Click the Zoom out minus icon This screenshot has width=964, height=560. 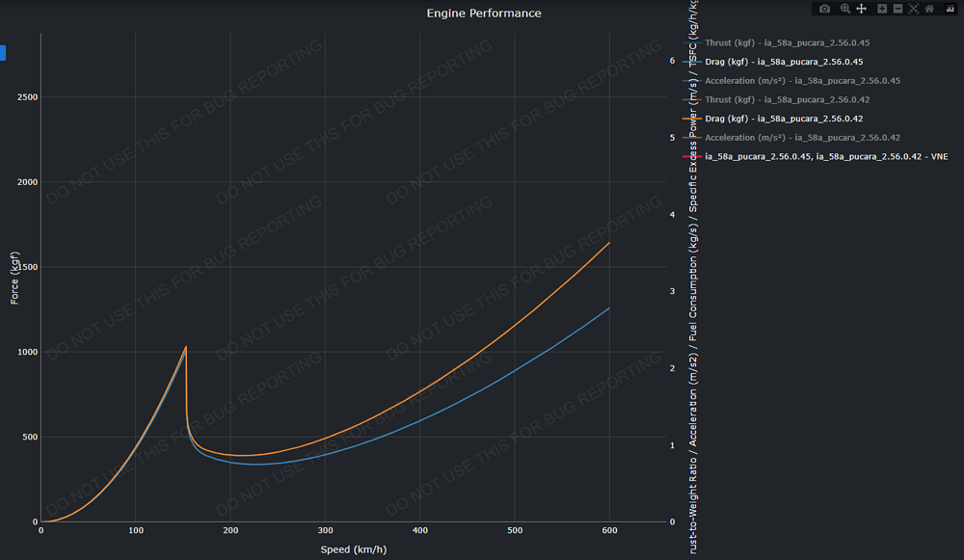897,9
